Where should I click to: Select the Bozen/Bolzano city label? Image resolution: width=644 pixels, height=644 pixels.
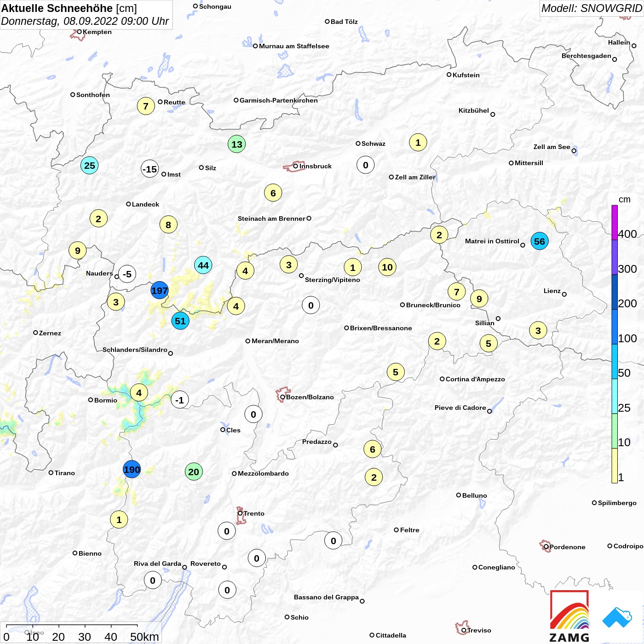(310, 397)
